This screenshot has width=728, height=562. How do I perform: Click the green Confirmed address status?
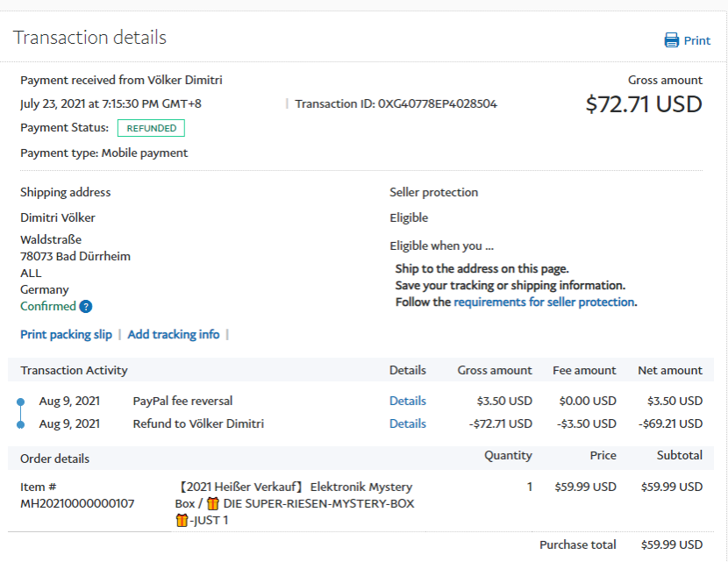coord(48,307)
